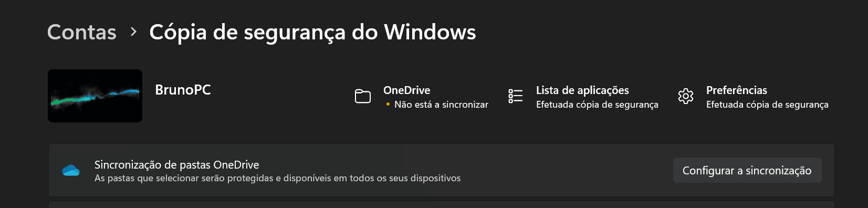Viewport: 868px width, 208px height.
Task: Select the OneDrive status label
Action: (406, 90)
